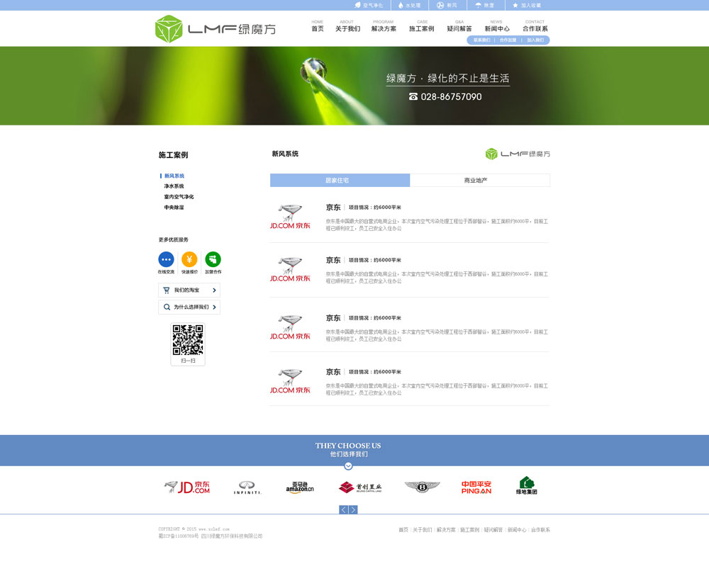Click the 中国平安 PING AN logo
Viewport: 709px width, 588px height.
tap(476, 487)
